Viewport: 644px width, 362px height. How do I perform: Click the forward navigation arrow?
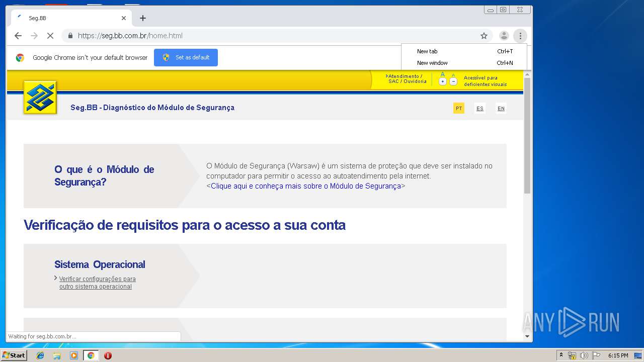tap(34, 36)
